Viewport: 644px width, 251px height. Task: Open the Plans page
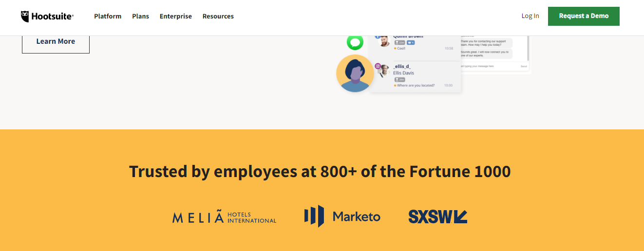click(x=140, y=16)
